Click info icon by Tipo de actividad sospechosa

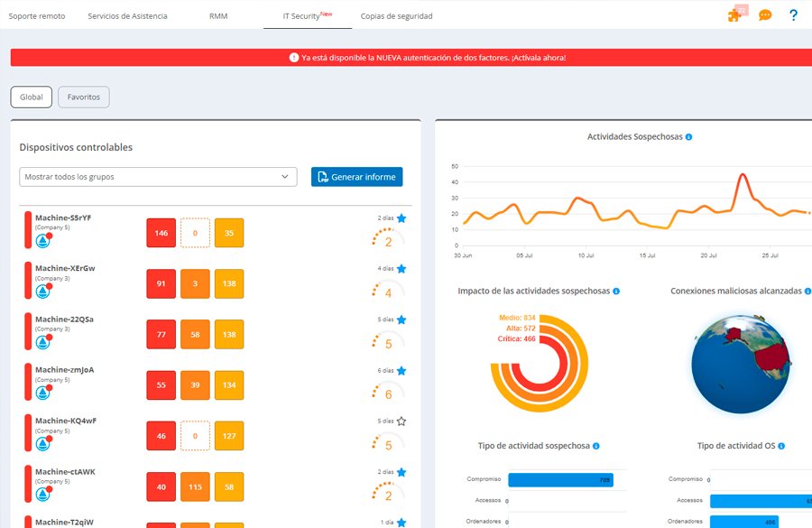pyautogui.click(x=596, y=446)
